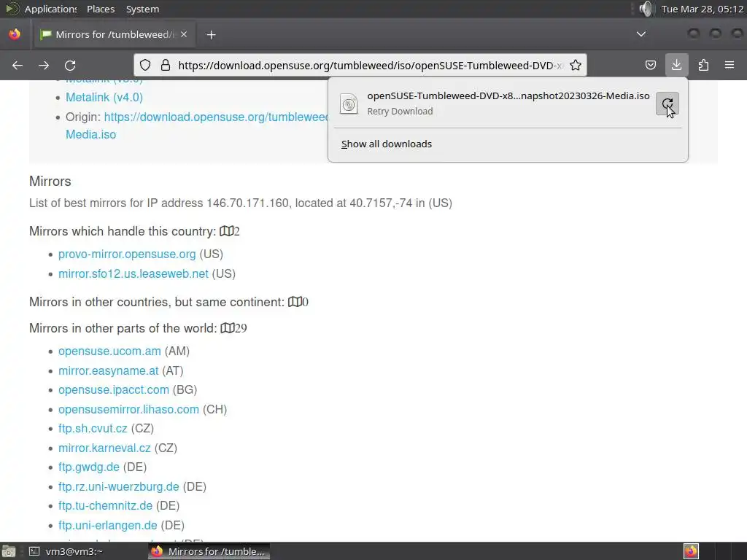This screenshot has width=747, height=560.
Task: Open the map icon next to country mirrors
Action: pyautogui.click(x=226, y=231)
